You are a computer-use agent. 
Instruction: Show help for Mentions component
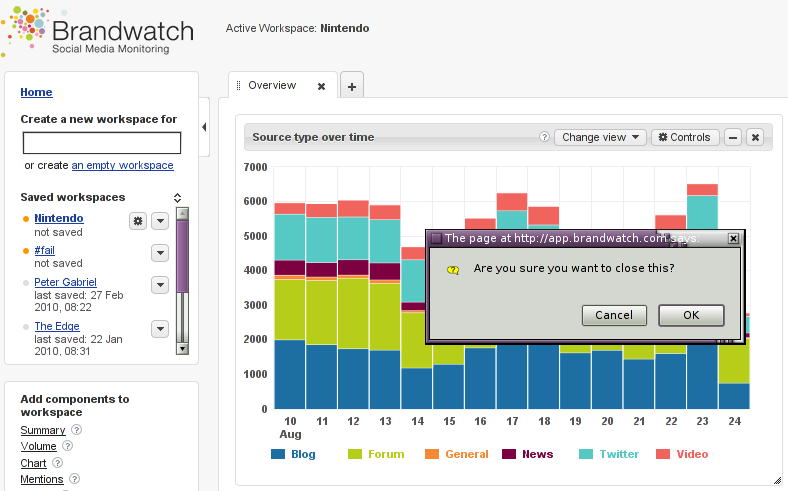(74, 478)
